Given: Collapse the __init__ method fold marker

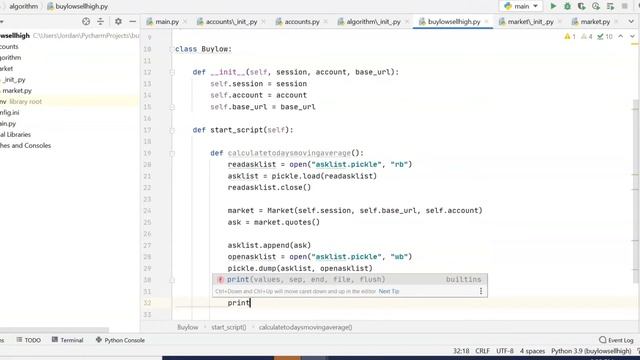Looking at the screenshot, I should coord(172,72).
